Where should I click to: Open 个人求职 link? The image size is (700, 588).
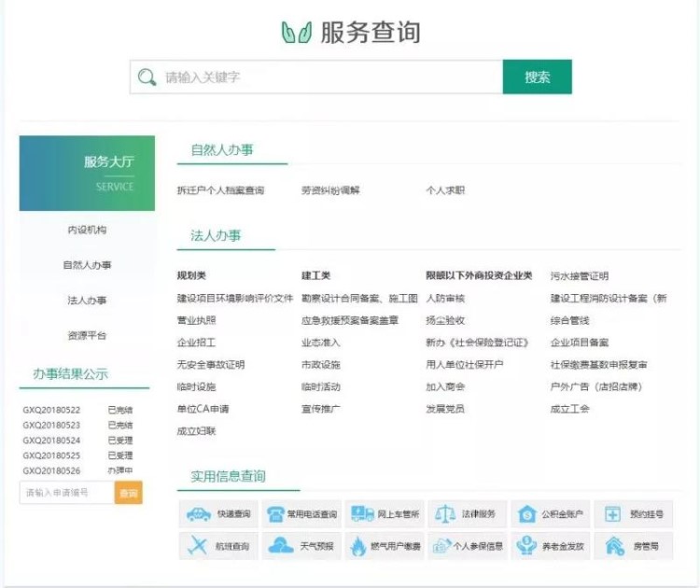coord(445,190)
